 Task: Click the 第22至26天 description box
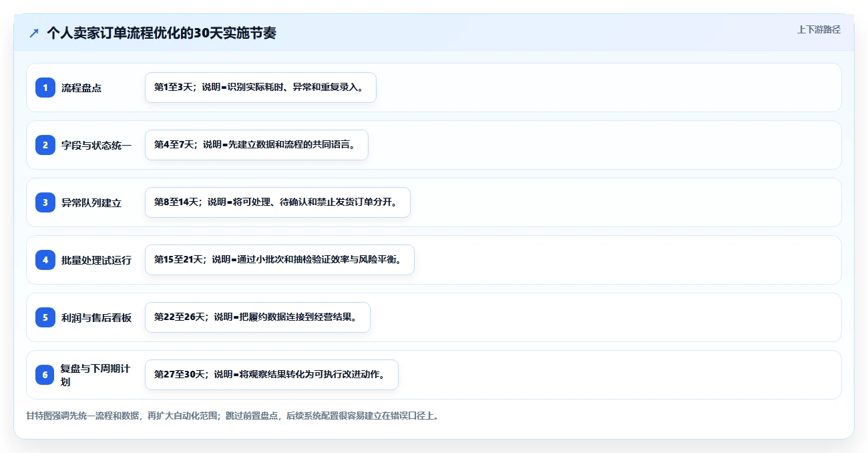pyautogui.click(x=257, y=317)
